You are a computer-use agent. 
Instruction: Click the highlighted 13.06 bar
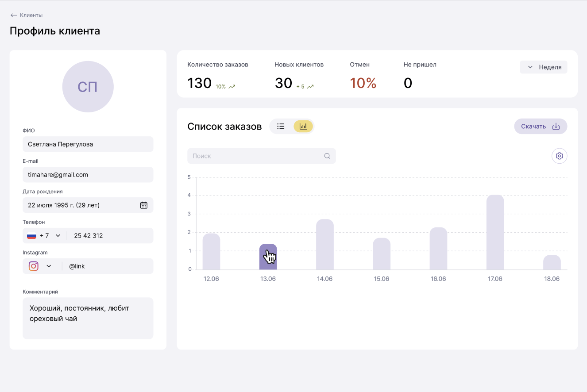pyautogui.click(x=268, y=257)
